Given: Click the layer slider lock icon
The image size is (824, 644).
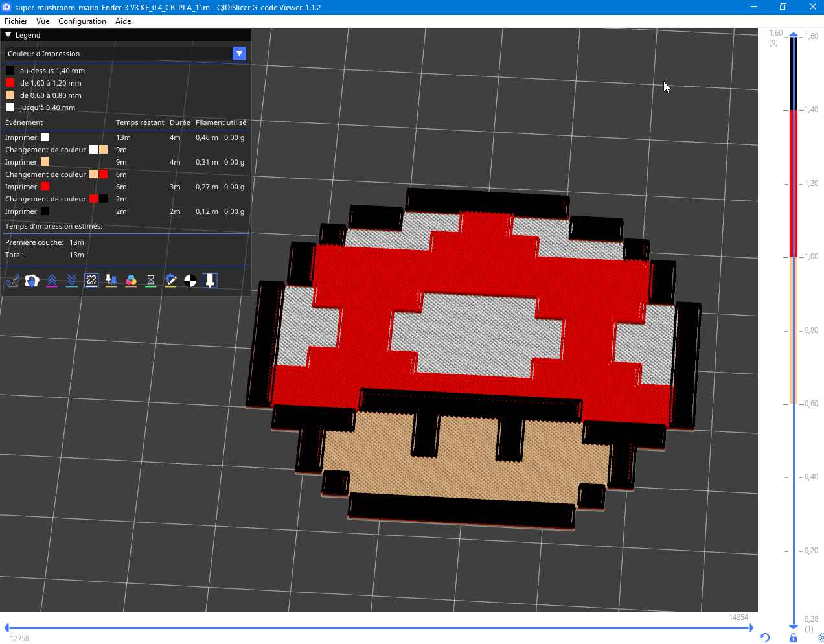Looking at the screenshot, I should [x=794, y=638].
